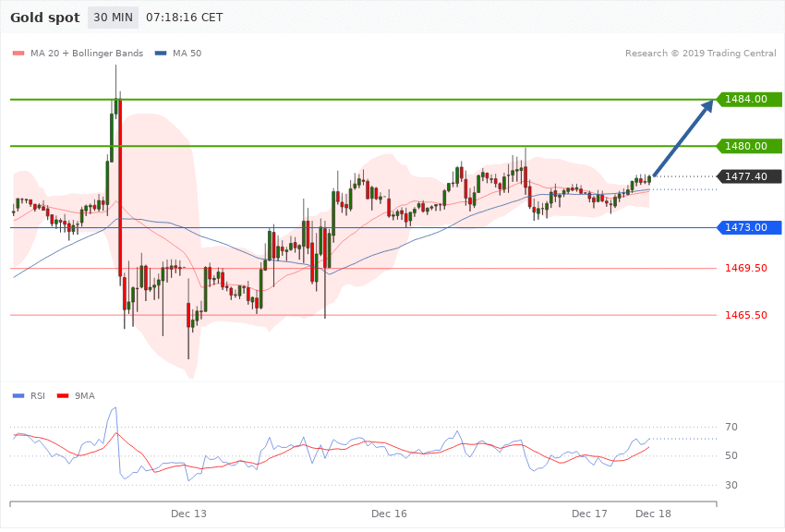
Task: Click the 1465.50 support level label
Action: pyautogui.click(x=746, y=315)
